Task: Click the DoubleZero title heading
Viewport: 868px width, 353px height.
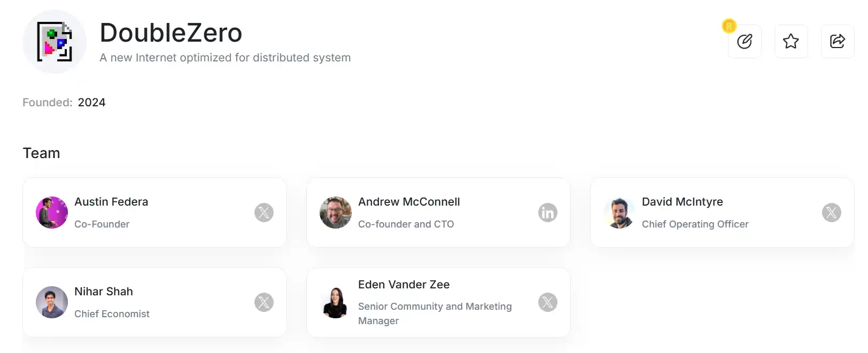Action: (x=171, y=33)
